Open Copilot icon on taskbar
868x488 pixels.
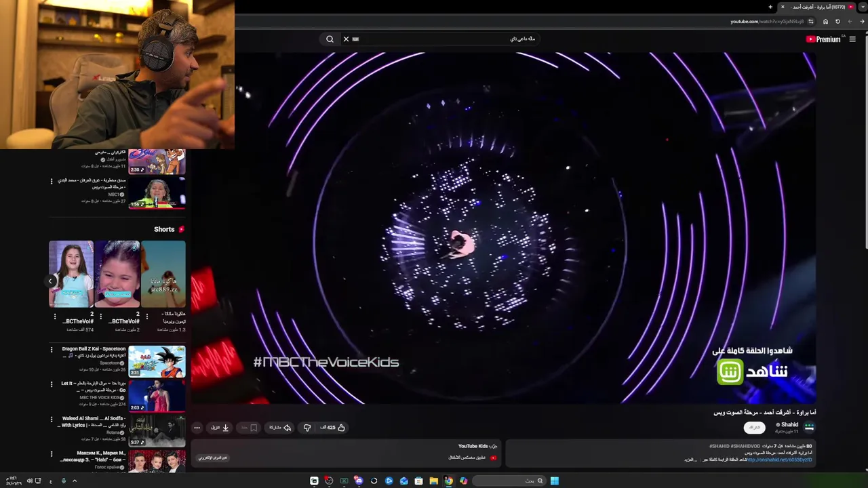click(463, 481)
